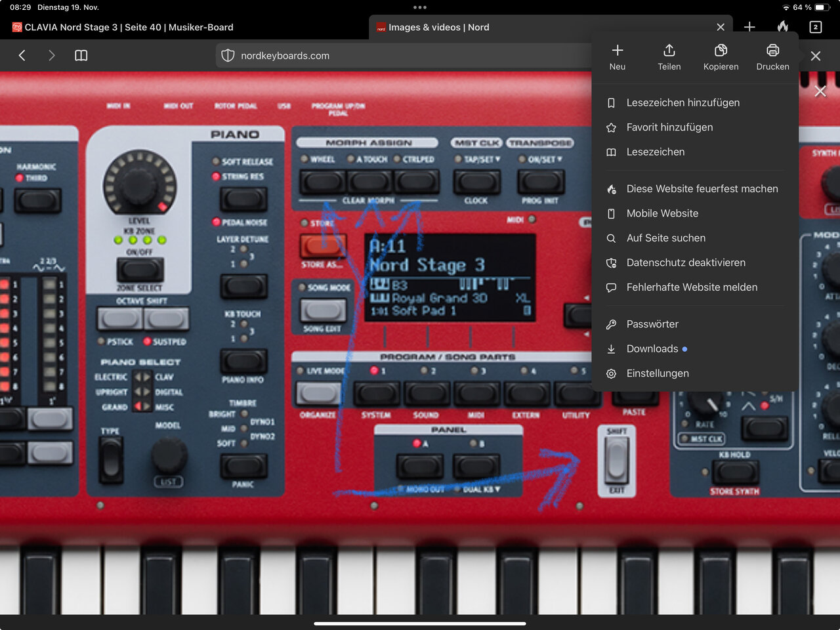Image resolution: width=840 pixels, height=630 pixels.
Task: Tap the nordkeyboards.com address field
Action: (394, 56)
